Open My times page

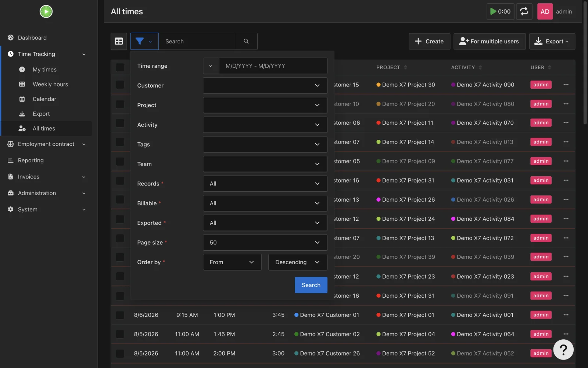pos(44,70)
